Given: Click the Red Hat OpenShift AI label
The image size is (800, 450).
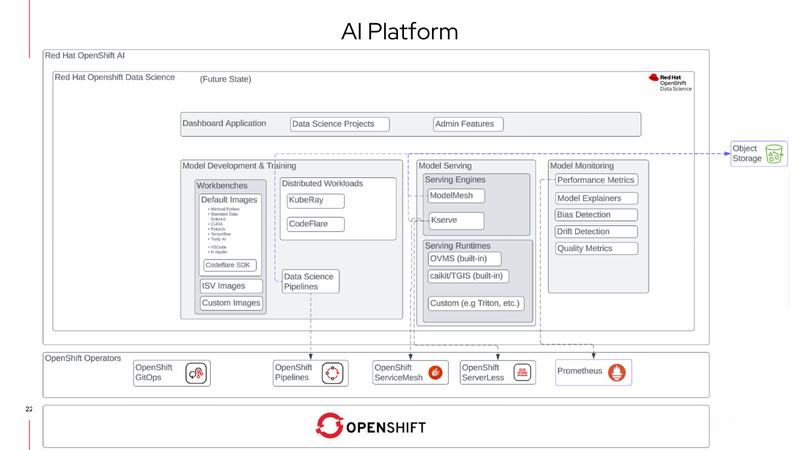Looking at the screenshot, I should [85, 56].
